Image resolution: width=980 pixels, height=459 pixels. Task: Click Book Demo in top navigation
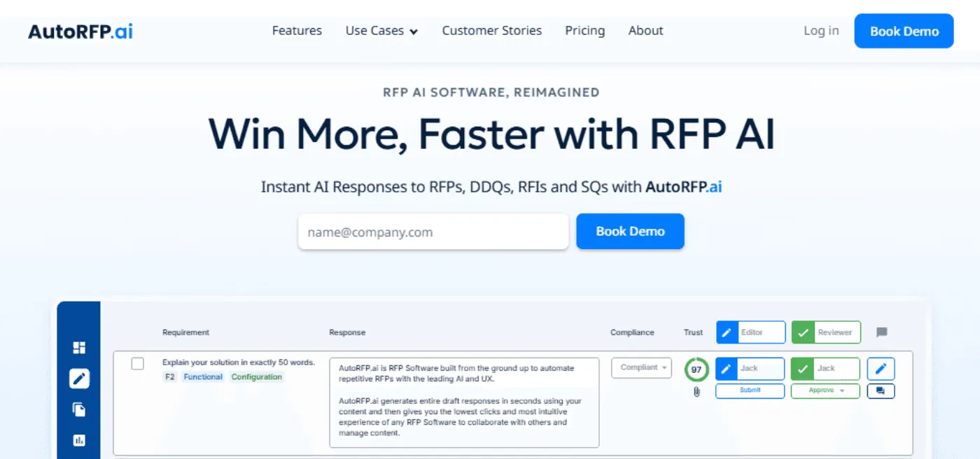coord(904,31)
